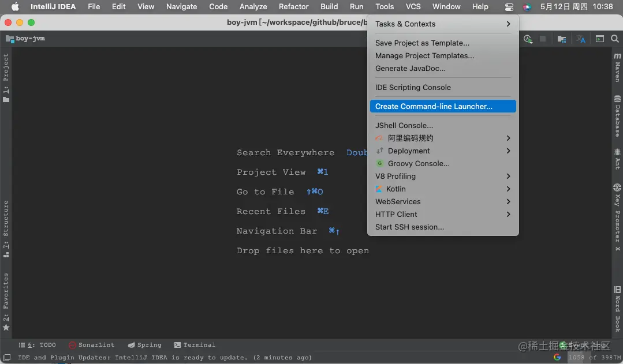Click Search Everywhere magnifier icon
623x364 pixels.
(615, 39)
